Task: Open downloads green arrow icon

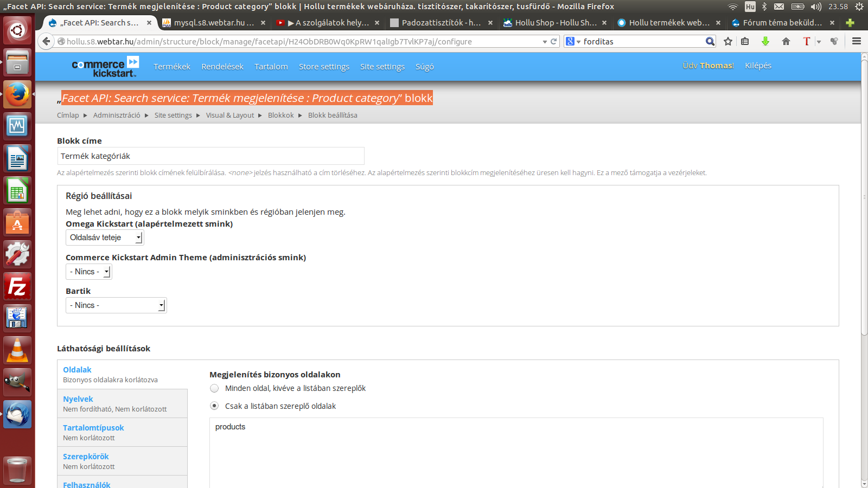Action: coord(765,41)
